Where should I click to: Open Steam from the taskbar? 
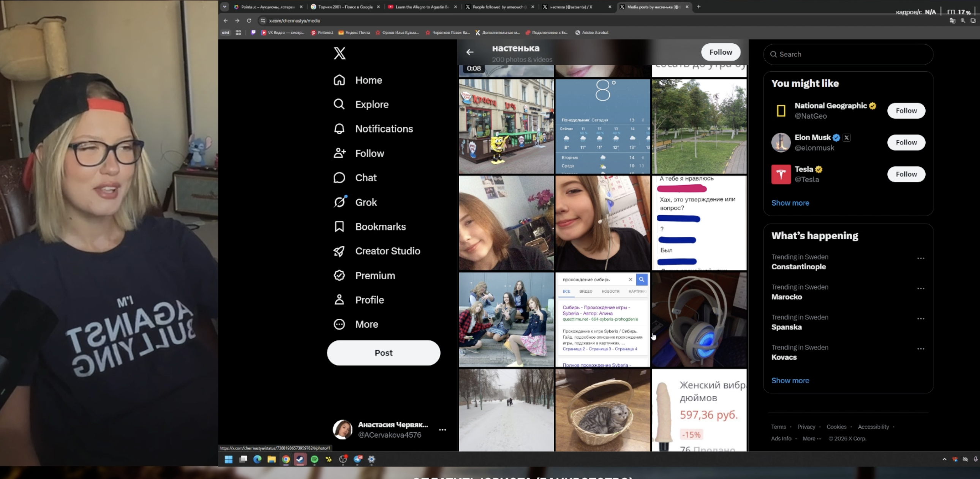click(300, 459)
